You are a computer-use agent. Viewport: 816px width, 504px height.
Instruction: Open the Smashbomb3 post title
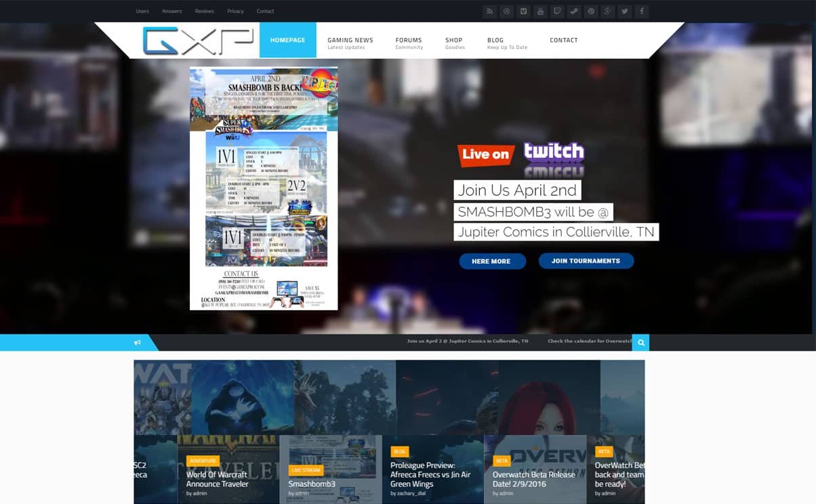pos(312,484)
